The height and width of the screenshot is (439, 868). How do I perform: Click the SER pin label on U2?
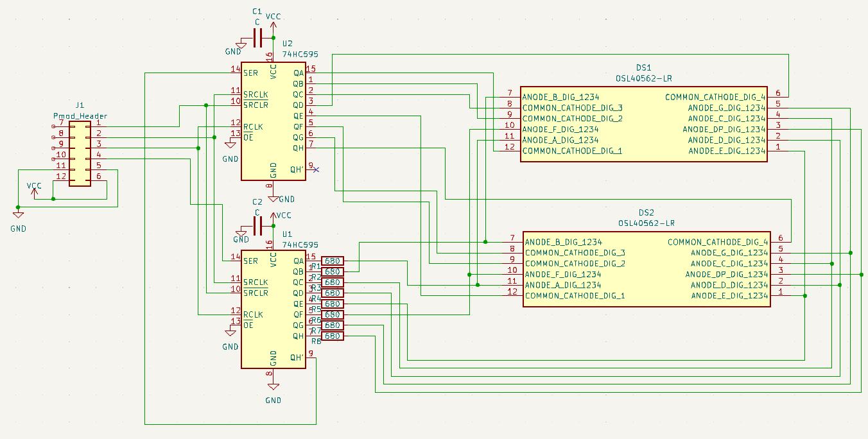coord(250,73)
